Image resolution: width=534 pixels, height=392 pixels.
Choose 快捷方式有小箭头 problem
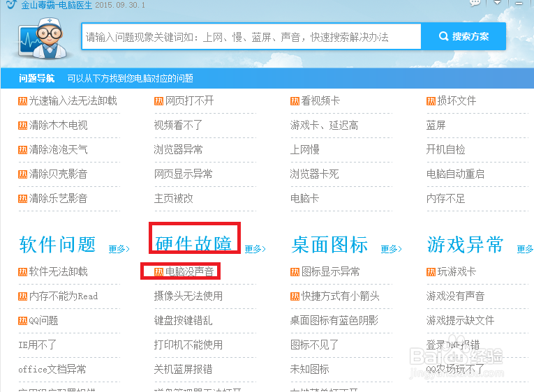tap(340, 296)
